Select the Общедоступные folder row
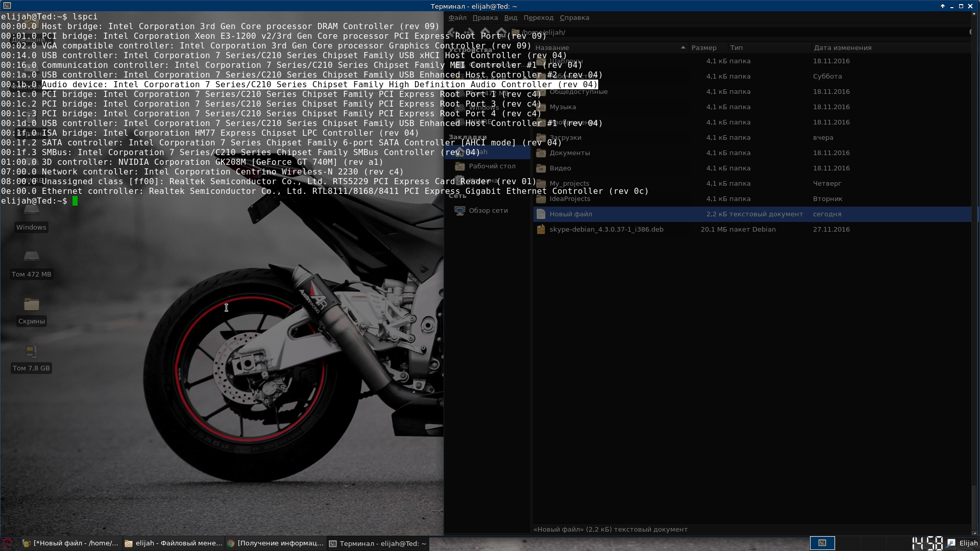Viewport: 980px width, 551px height. pyautogui.click(x=752, y=91)
